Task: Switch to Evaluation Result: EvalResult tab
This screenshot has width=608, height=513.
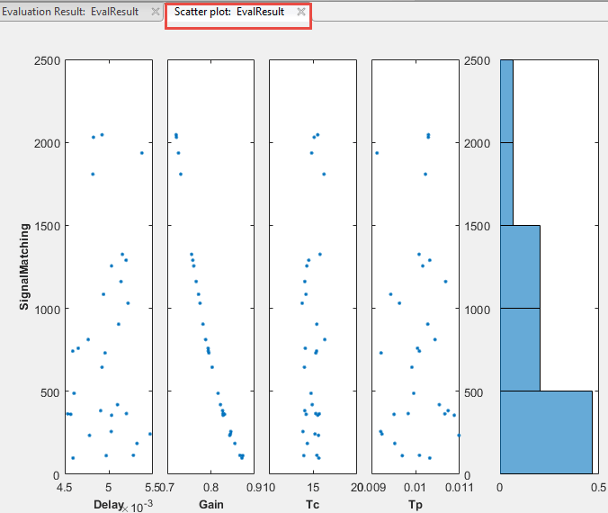Action: click(70, 12)
